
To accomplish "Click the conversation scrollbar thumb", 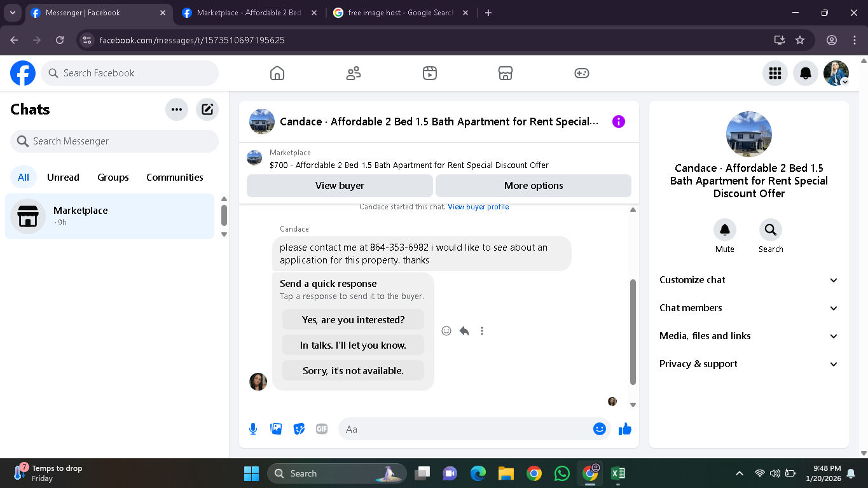I will click(x=633, y=332).
